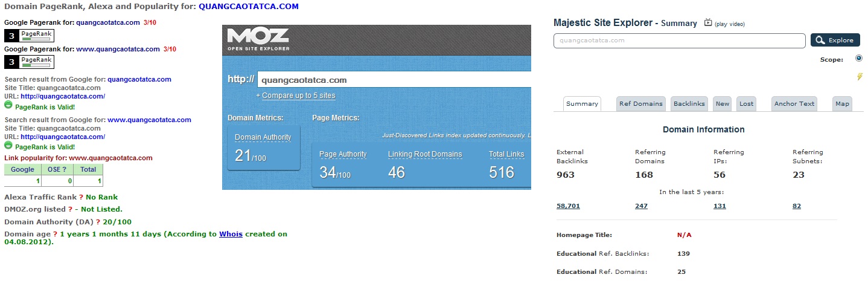Click the Page Authority label
The height and width of the screenshot is (289, 868).
(x=343, y=154)
